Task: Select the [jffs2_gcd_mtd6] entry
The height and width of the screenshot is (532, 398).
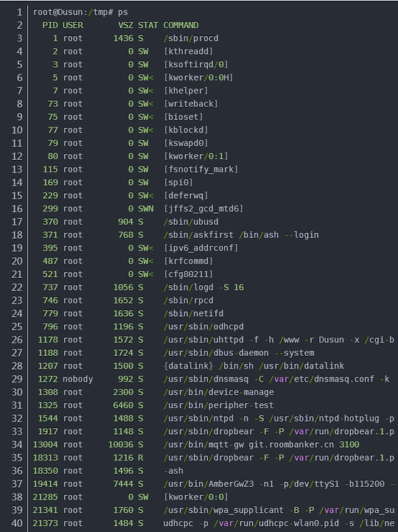Action: coord(203,209)
